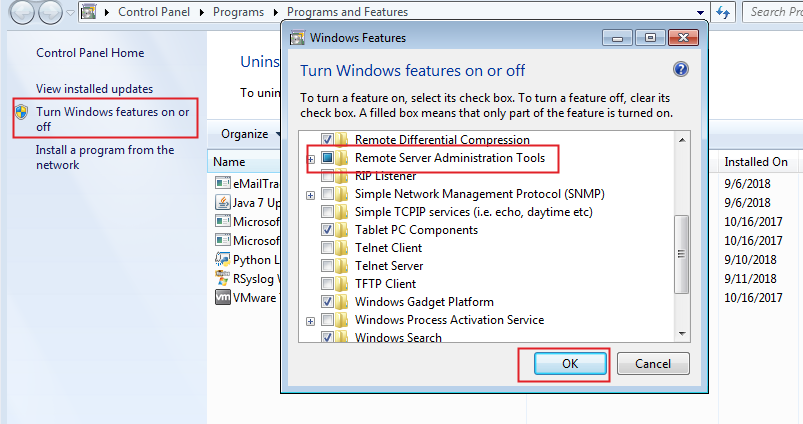Select the eMailTra program icon
The height and width of the screenshot is (424, 803).
click(x=222, y=183)
